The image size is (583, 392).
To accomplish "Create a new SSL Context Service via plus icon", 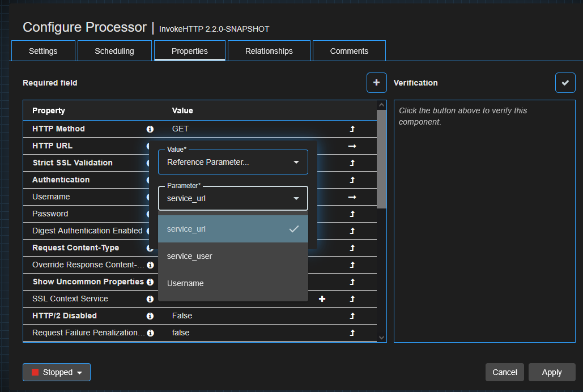I will tap(322, 299).
